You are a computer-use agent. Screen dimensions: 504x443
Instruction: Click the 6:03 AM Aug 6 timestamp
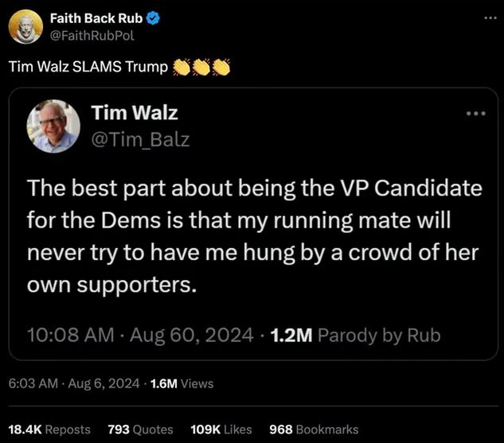coord(74,383)
